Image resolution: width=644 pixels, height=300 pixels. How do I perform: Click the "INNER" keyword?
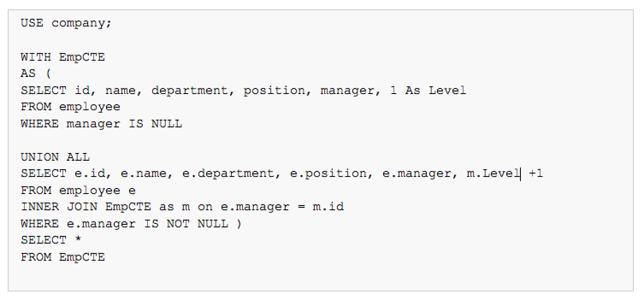click(x=40, y=207)
